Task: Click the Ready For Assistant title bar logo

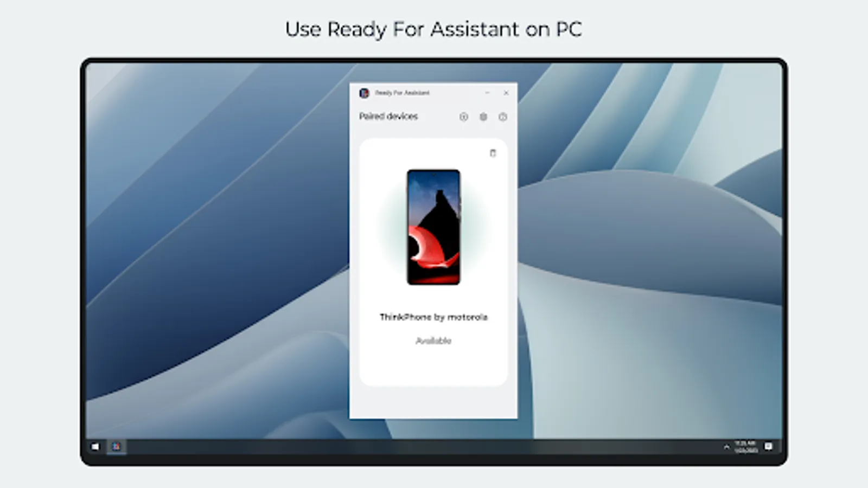Action: [x=364, y=93]
